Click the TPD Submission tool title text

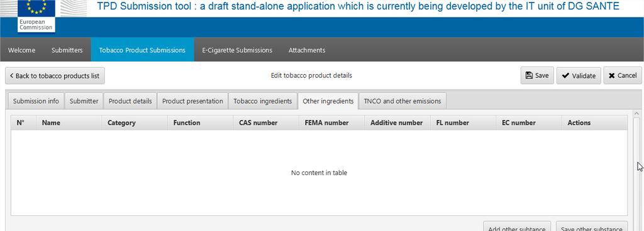click(x=358, y=6)
